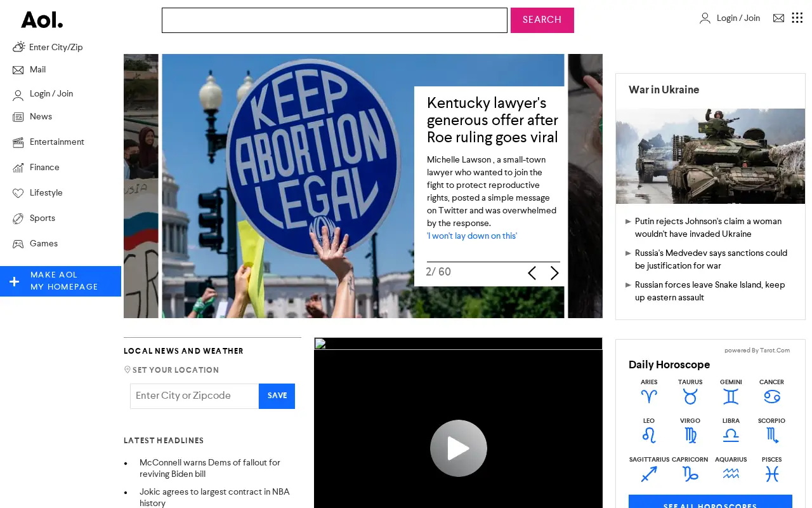Open 'I won't lay down on this' link

pos(472,236)
